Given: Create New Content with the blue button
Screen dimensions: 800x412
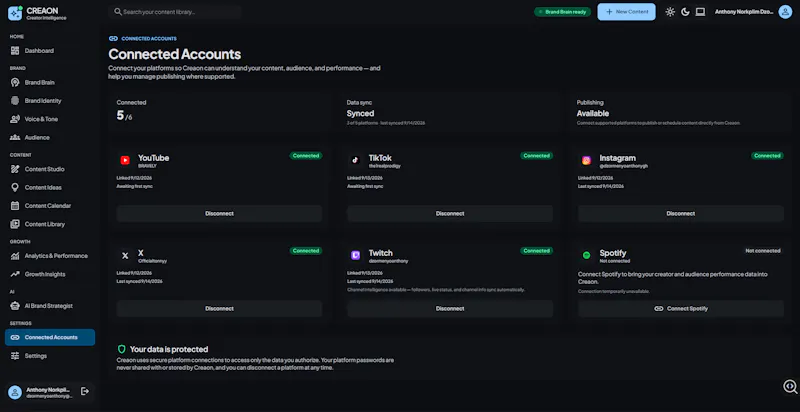Looking at the screenshot, I should coord(627,12).
